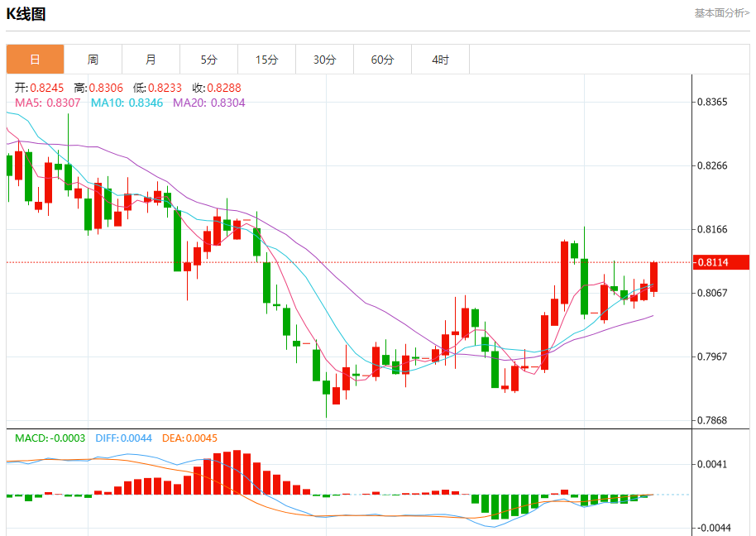Viewport: 756px width, 536px height.
Task: Click the MA20: 0.8304 label
Action: click(x=208, y=103)
